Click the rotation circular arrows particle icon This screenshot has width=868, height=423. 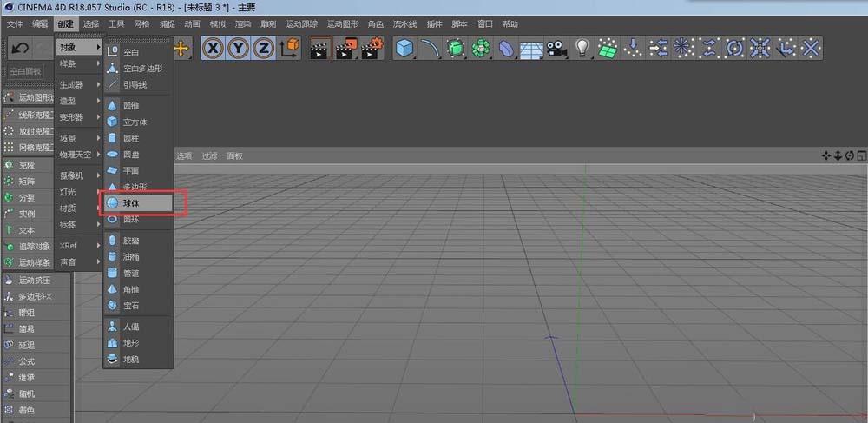tap(734, 49)
